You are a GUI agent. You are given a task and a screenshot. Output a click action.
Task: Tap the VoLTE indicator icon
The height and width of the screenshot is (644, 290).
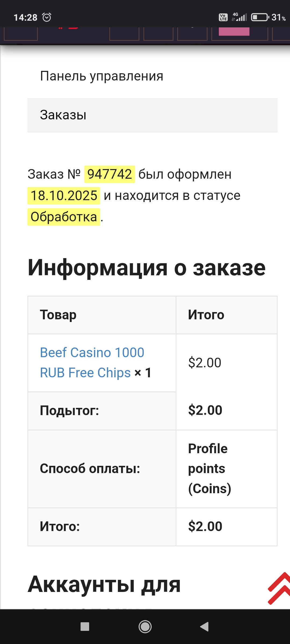point(223,17)
